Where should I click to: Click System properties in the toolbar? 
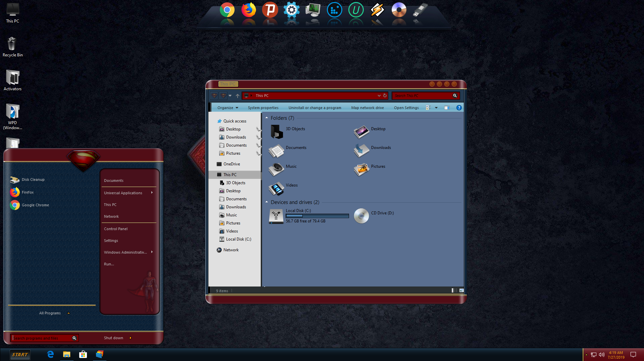pos(263,108)
